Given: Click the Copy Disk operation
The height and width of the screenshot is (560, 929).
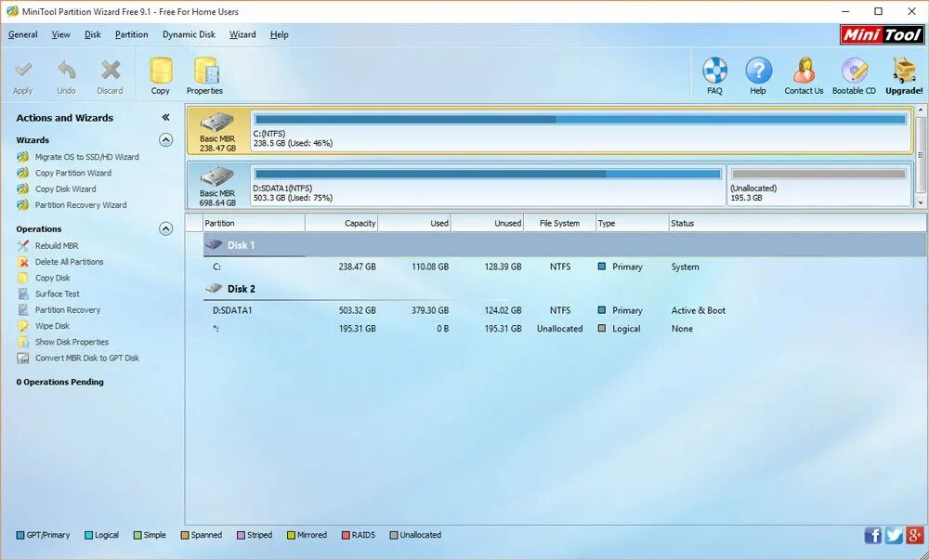Looking at the screenshot, I should [52, 278].
